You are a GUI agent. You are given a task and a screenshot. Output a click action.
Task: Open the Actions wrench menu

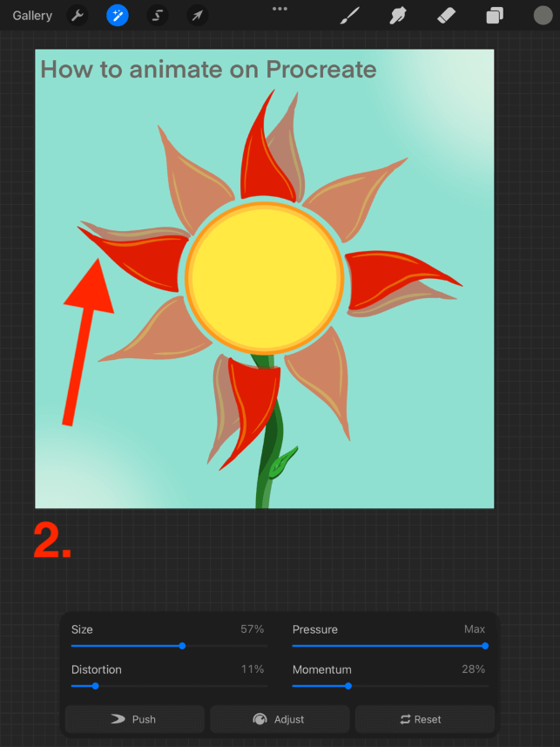pyautogui.click(x=78, y=16)
